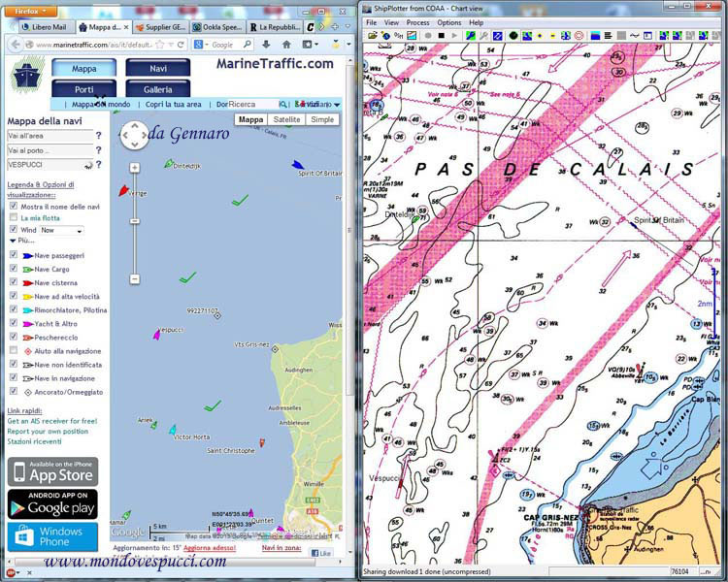Open the Help menu in ShipPlotter
Screen dimensions: 728x582
477,22
